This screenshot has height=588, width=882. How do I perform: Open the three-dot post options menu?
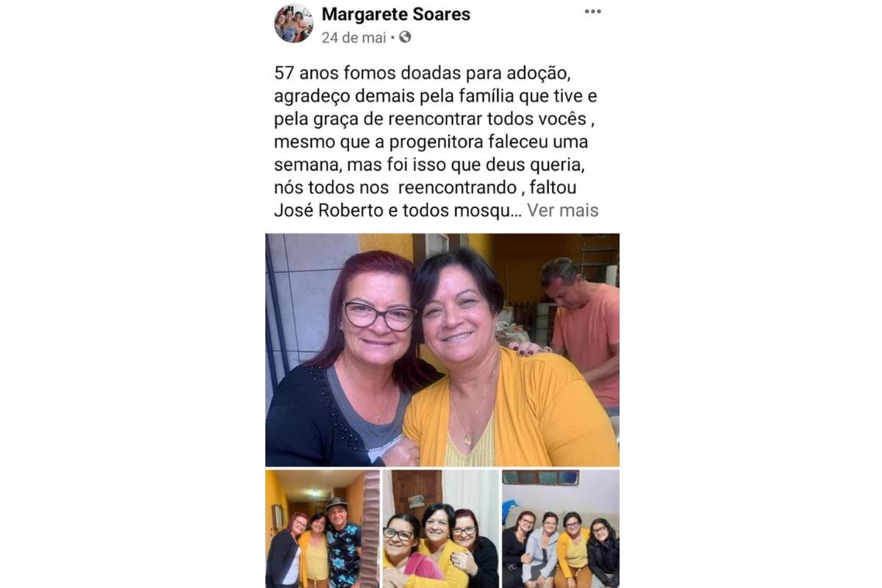point(592,11)
